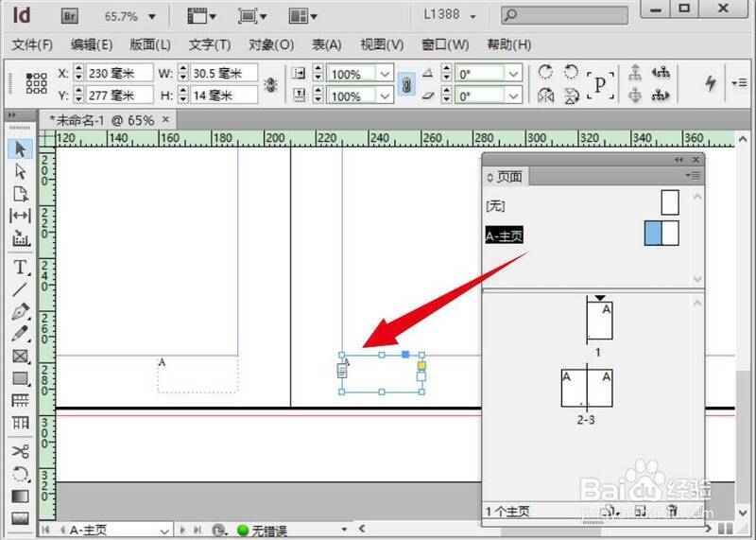Activate the Rectangle Frame tool
This screenshot has height=540, width=756.
click(21, 357)
